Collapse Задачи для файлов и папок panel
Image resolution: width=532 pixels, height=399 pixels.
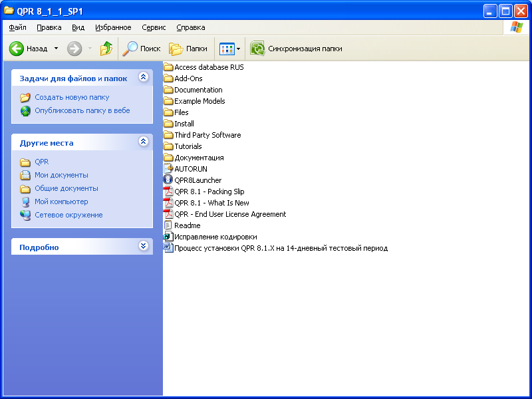pyautogui.click(x=143, y=77)
